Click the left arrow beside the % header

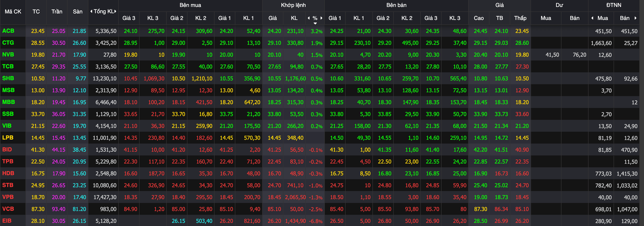tap(309, 18)
